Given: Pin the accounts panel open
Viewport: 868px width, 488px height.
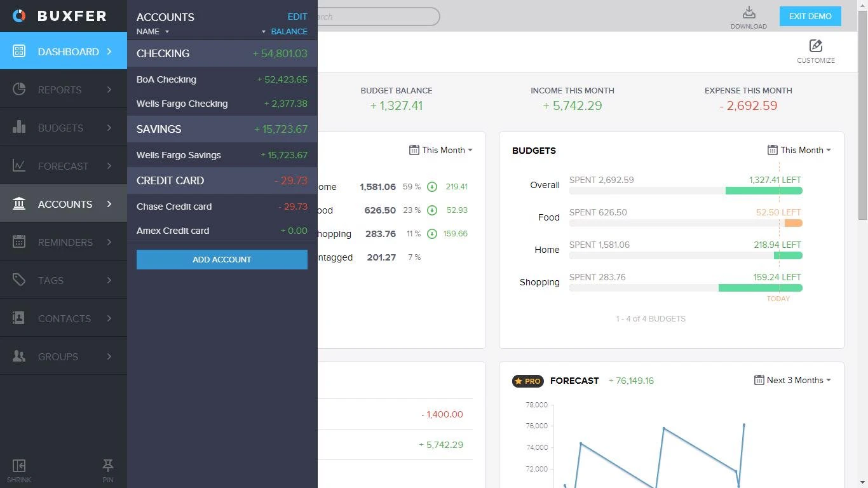Looking at the screenshot, I should 107,469.
